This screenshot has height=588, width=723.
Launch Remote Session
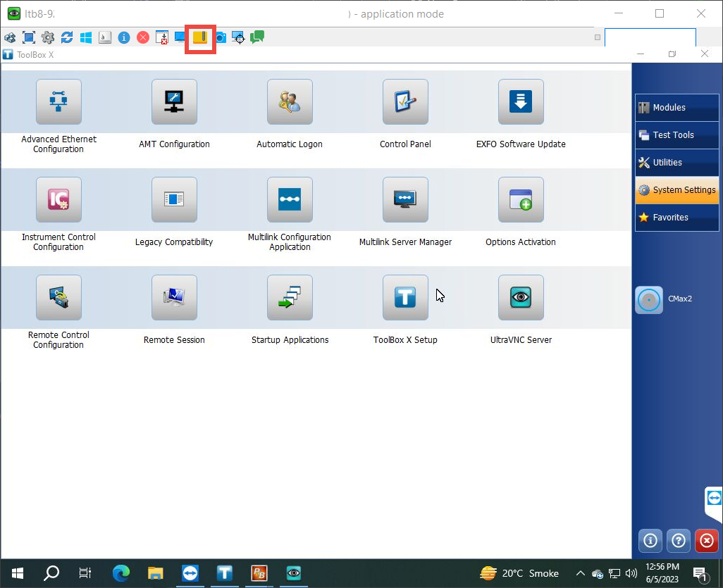(174, 298)
